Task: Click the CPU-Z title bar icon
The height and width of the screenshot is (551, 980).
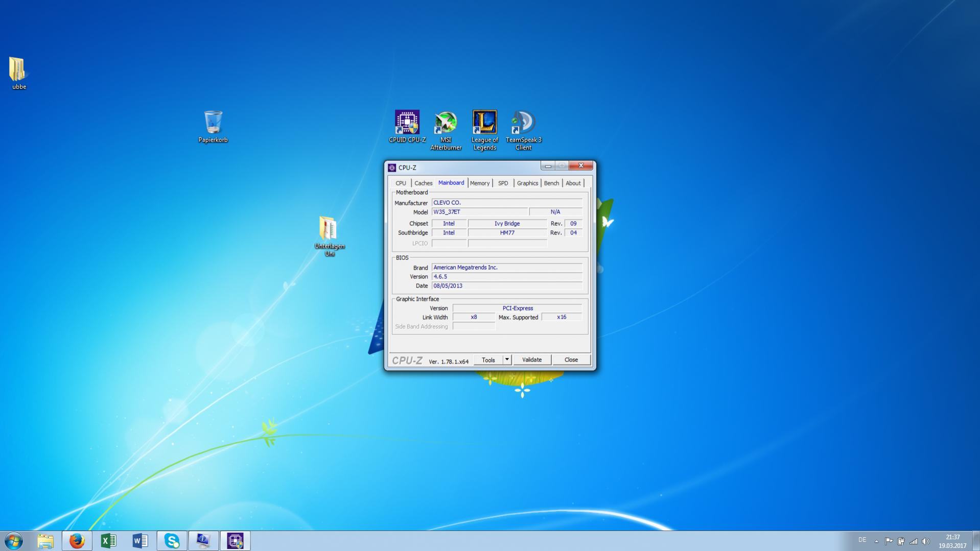Action: click(x=392, y=167)
